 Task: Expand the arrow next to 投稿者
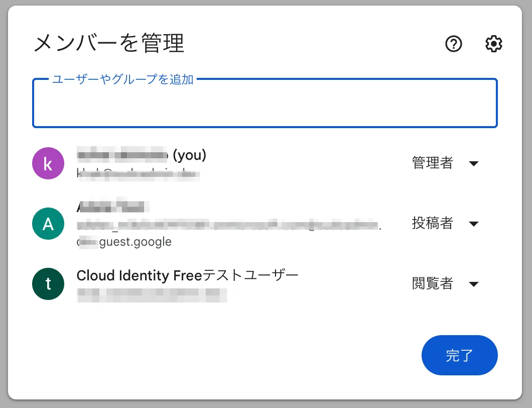pyautogui.click(x=474, y=224)
